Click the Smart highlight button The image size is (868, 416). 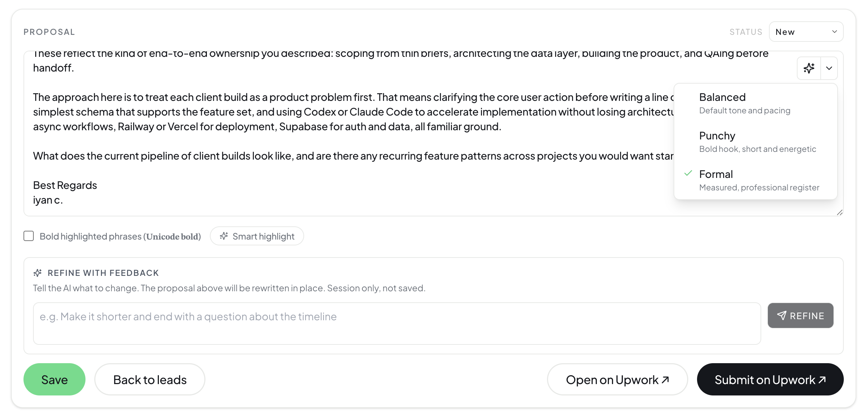pyautogui.click(x=257, y=236)
